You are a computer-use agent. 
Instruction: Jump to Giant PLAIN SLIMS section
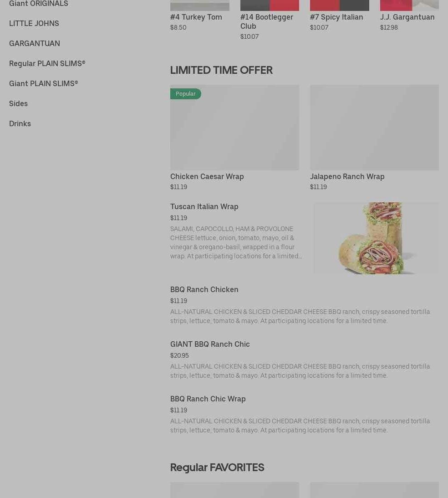click(x=43, y=83)
